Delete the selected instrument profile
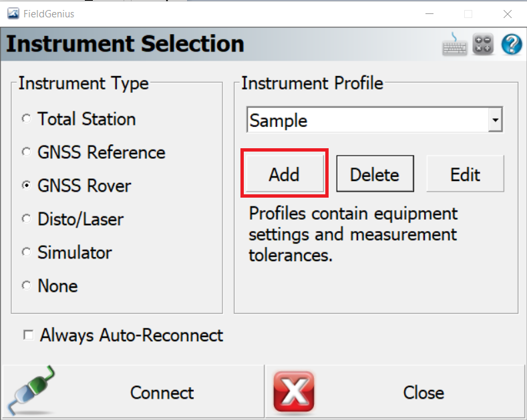The height and width of the screenshot is (420, 527). pos(375,174)
